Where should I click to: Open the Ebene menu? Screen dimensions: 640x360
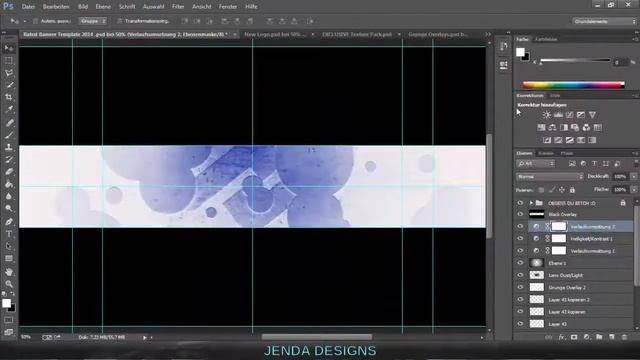click(x=103, y=7)
